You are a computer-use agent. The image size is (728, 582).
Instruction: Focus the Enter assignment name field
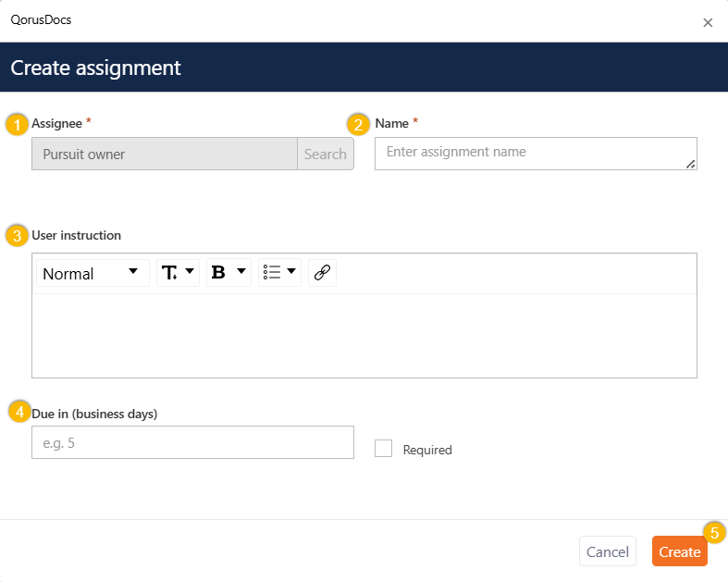coord(535,154)
